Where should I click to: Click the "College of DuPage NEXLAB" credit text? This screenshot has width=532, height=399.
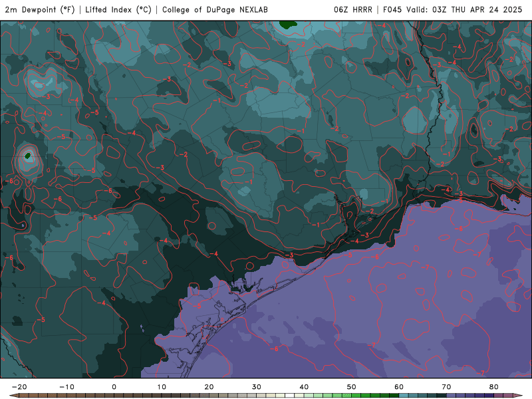[215, 10]
